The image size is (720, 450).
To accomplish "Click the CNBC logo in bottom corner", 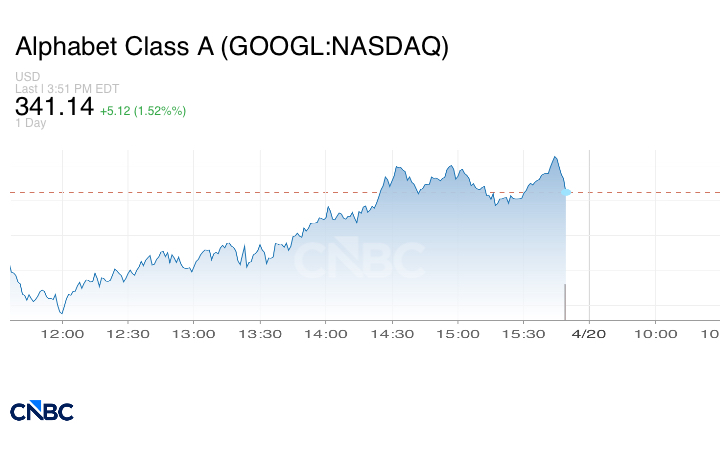I will pos(41,410).
